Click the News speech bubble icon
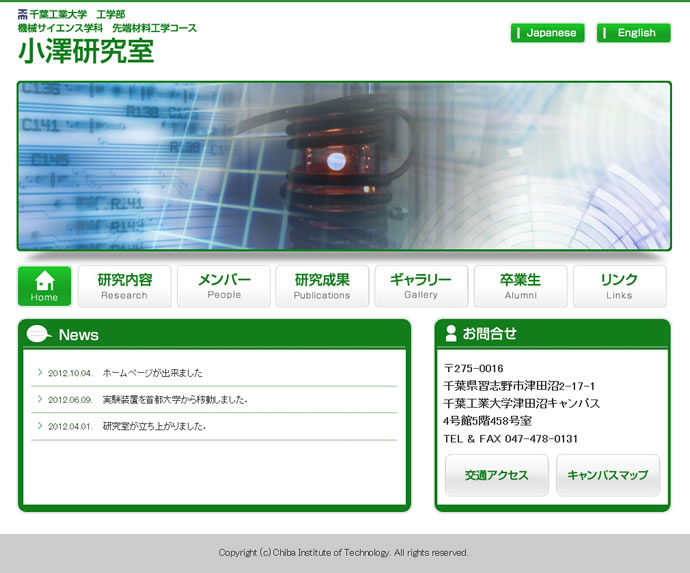Image resolution: width=690 pixels, height=573 pixels. tap(39, 334)
